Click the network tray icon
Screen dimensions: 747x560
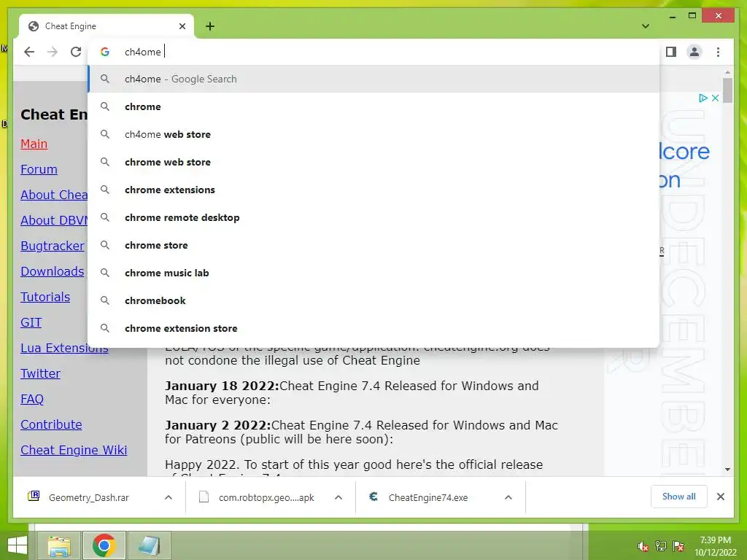(x=661, y=546)
